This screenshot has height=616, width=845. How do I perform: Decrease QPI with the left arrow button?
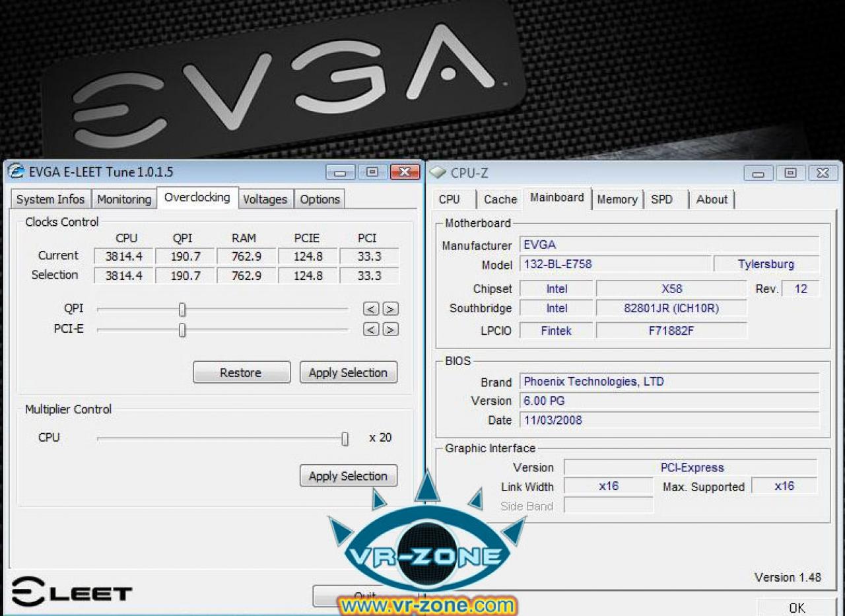(x=372, y=309)
